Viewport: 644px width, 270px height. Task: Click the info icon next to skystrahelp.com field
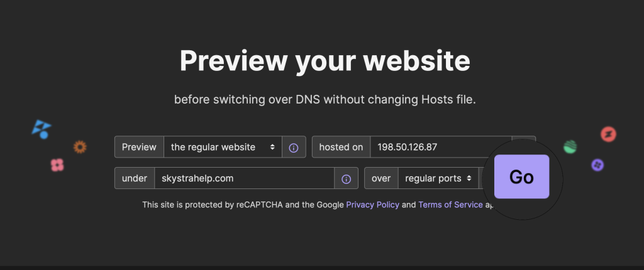point(346,179)
